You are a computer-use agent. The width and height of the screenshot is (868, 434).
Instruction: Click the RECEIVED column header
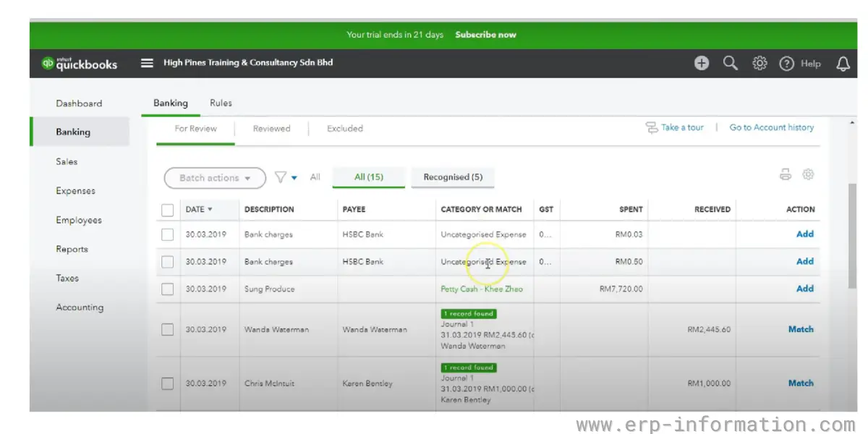pyautogui.click(x=712, y=209)
